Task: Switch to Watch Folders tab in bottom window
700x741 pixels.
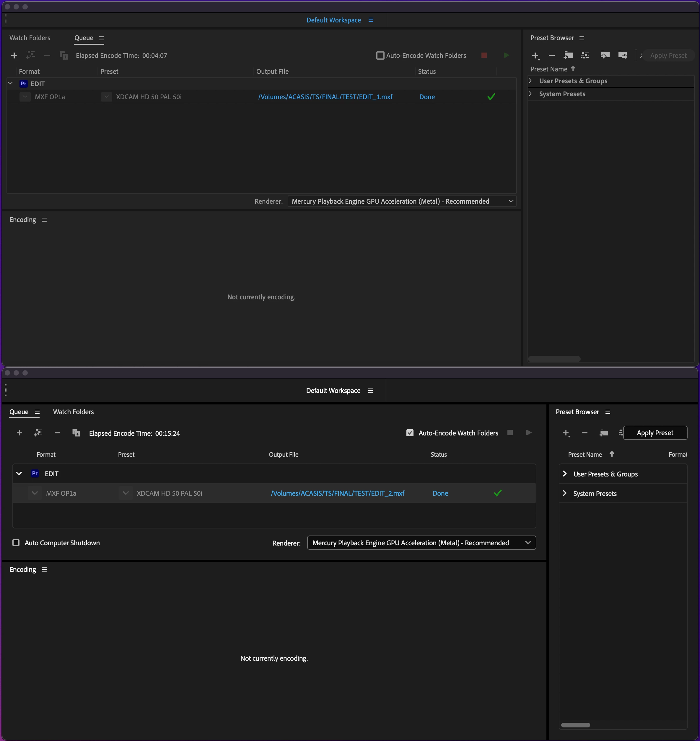Action: [x=73, y=412]
